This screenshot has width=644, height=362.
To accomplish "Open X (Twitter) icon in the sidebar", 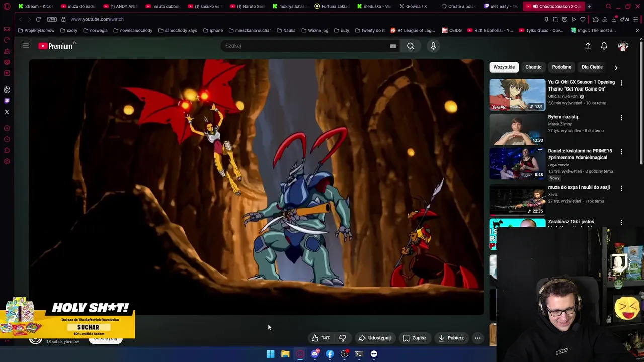I will click(x=7, y=112).
